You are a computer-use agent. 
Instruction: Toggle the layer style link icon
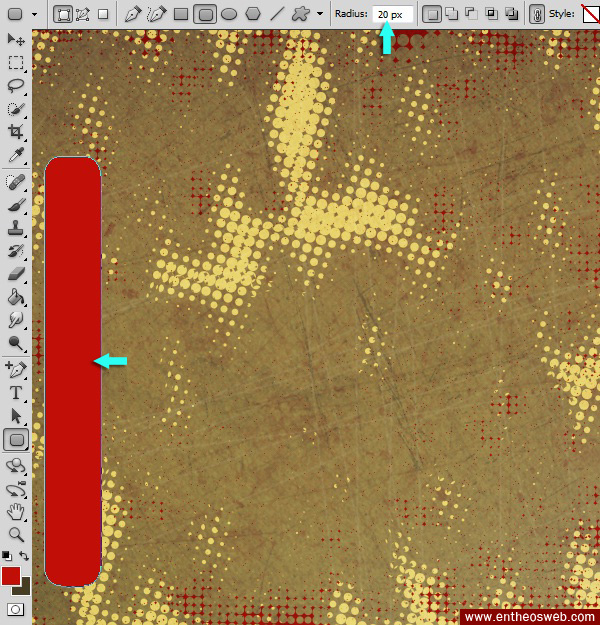pos(536,14)
